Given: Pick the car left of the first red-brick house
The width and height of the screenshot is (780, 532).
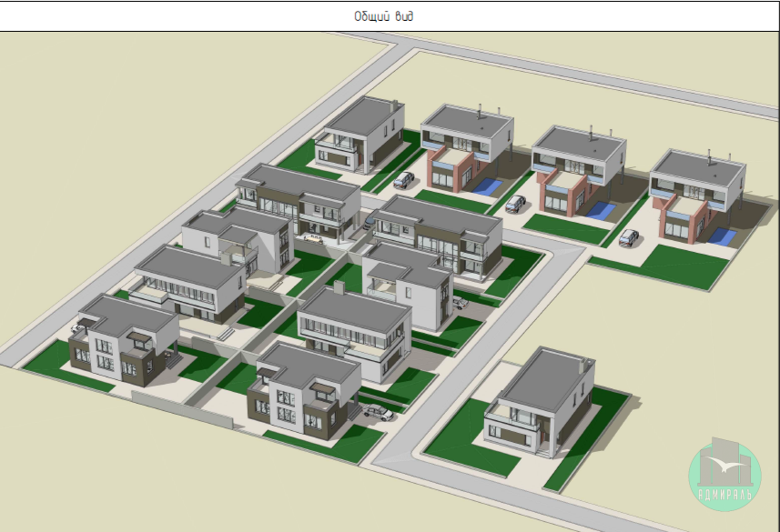Looking at the screenshot, I should click(x=403, y=179).
